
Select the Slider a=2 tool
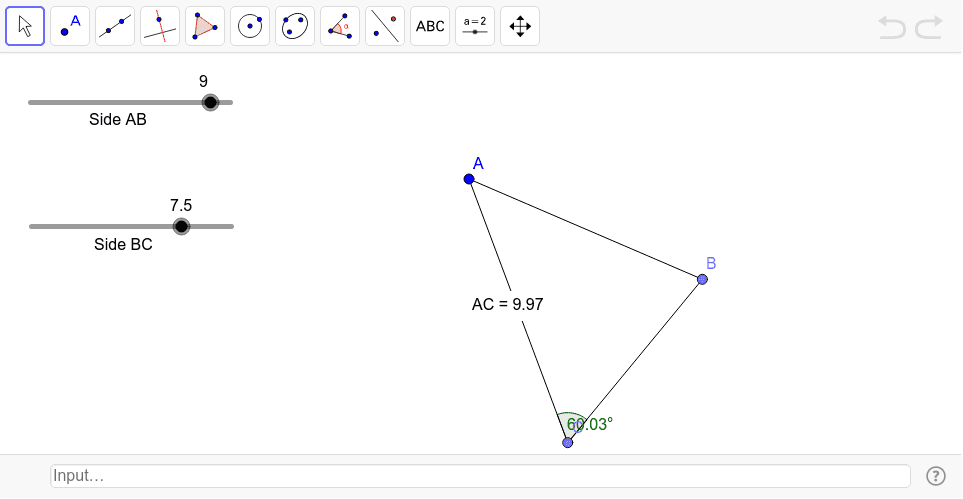(475, 26)
